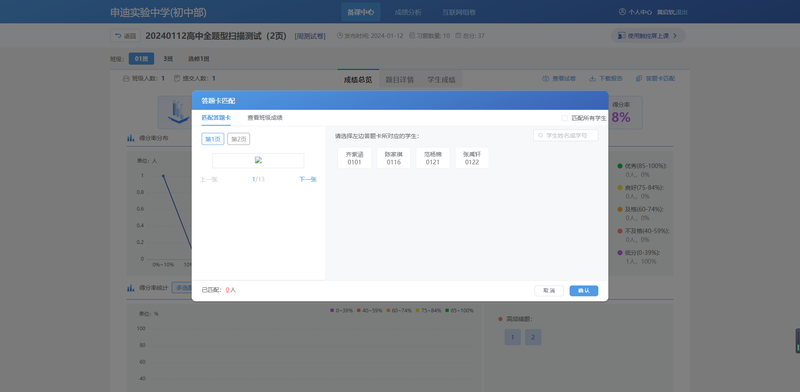Select the 成绩总览 tab behind dialog
The height and width of the screenshot is (392, 800).
[x=358, y=80]
